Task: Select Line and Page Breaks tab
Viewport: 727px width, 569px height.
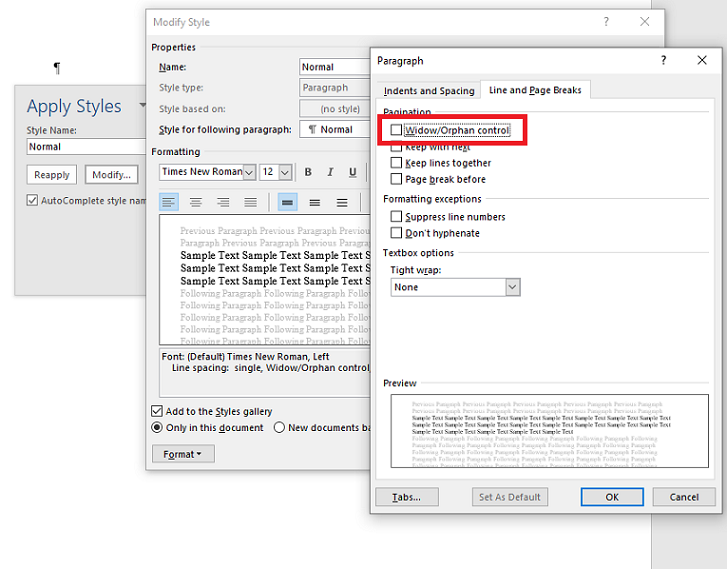Action: coord(535,90)
